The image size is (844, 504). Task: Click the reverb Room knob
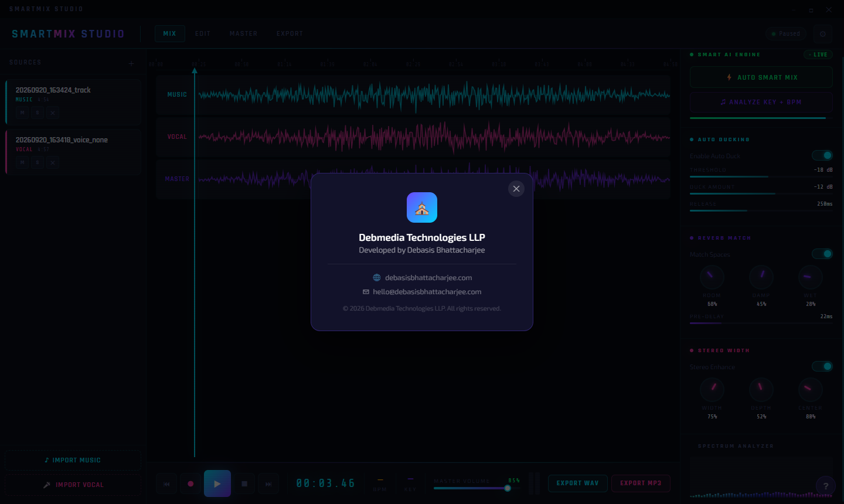712,277
